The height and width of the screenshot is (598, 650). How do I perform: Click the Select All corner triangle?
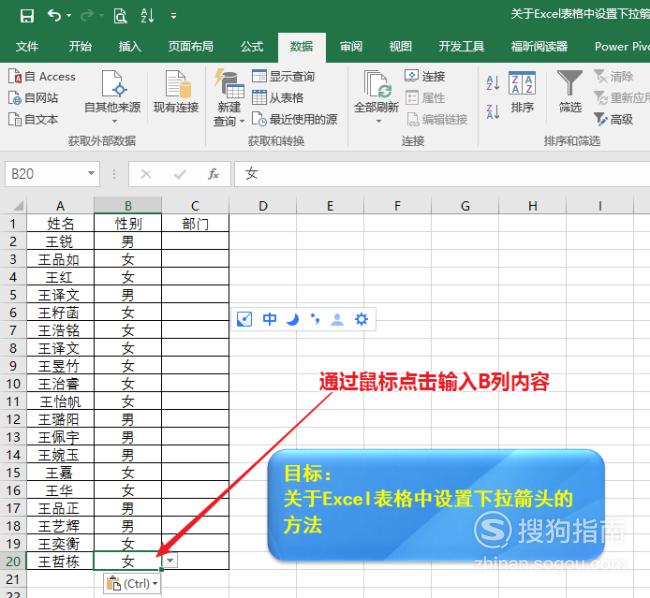click(x=17, y=205)
